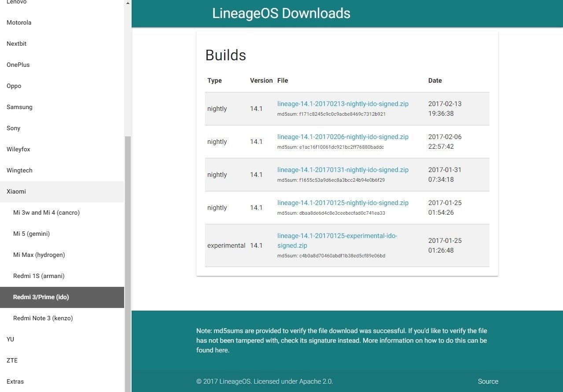Expand the OnePlus menu entry
This screenshot has width=563, height=392.
pyautogui.click(x=18, y=65)
